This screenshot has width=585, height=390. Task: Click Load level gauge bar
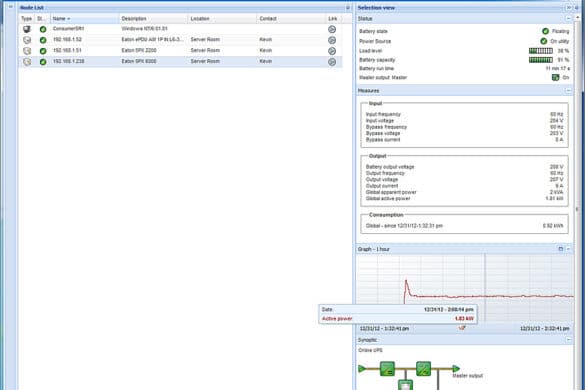click(x=541, y=51)
